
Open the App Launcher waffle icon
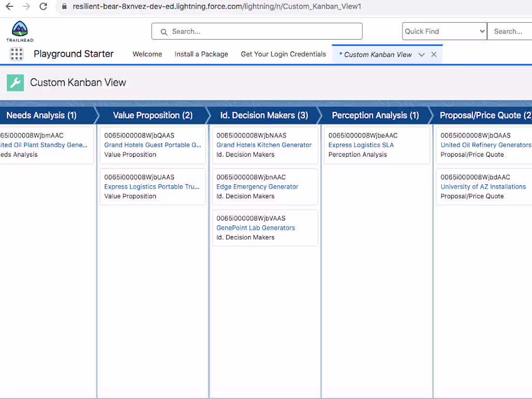(x=16, y=54)
